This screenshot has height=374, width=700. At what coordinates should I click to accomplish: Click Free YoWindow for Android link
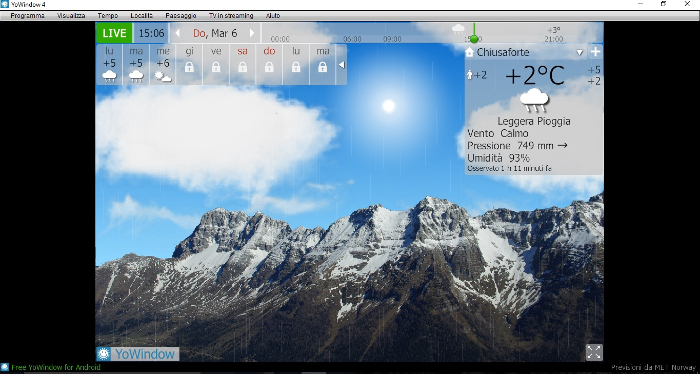click(x=56, y=367)
